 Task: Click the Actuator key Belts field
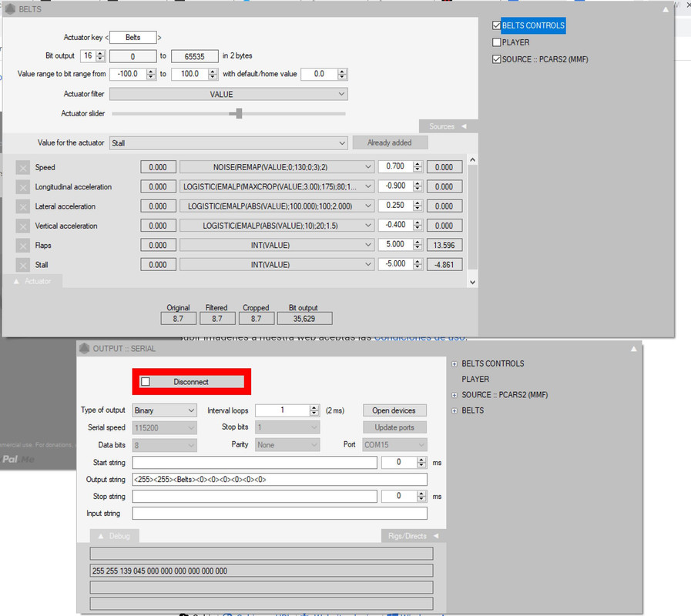[133, 38]
